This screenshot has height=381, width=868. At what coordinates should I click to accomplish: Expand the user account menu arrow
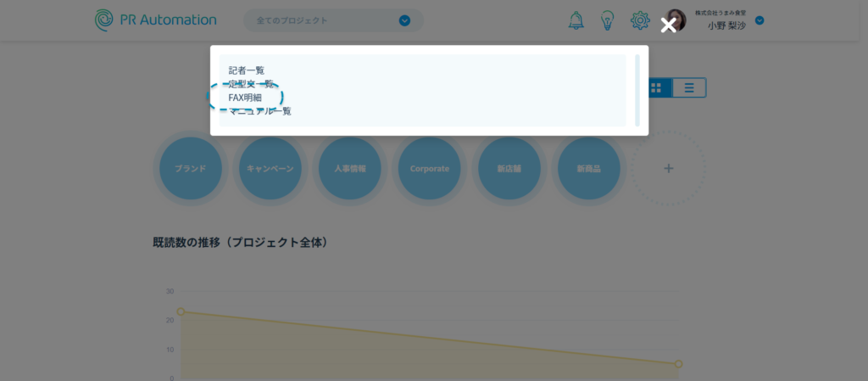pos(759,20)
